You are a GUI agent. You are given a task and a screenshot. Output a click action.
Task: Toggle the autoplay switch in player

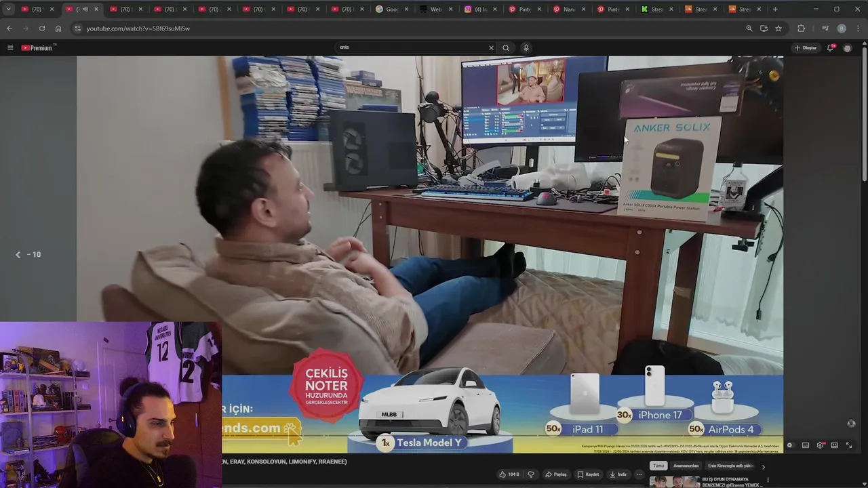click(x=790, y=445)
